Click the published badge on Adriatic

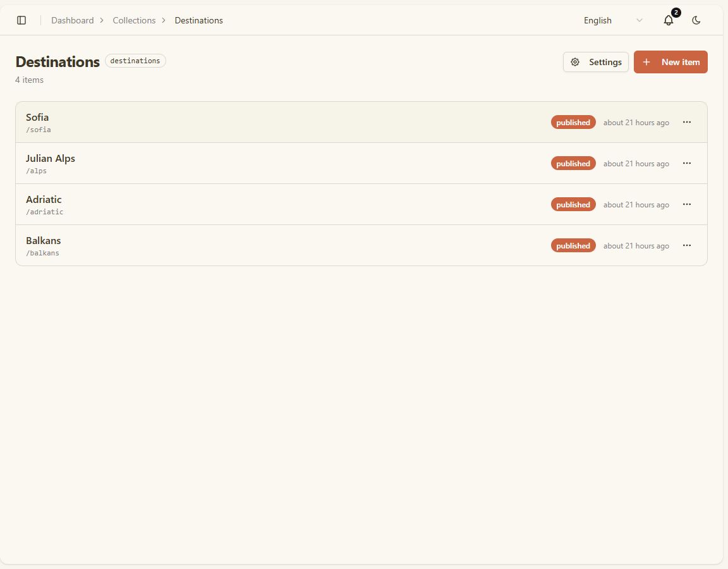pyautogui.click(x=573, y=204)
